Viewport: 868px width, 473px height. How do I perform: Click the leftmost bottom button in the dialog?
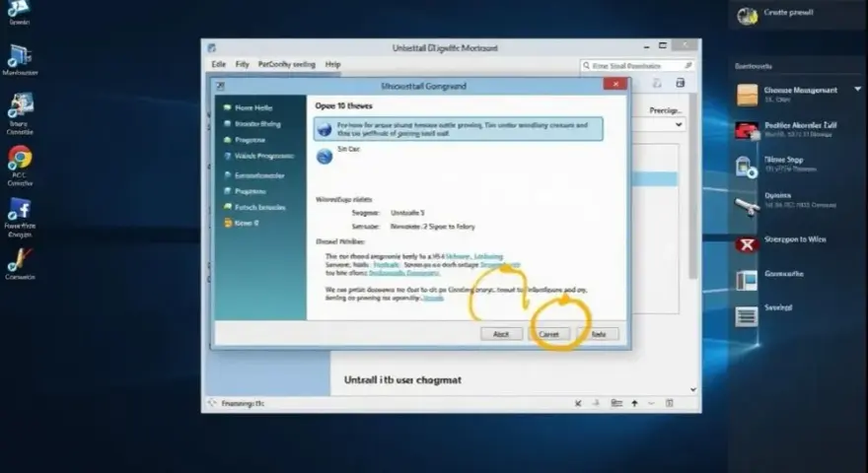point(501,334)
